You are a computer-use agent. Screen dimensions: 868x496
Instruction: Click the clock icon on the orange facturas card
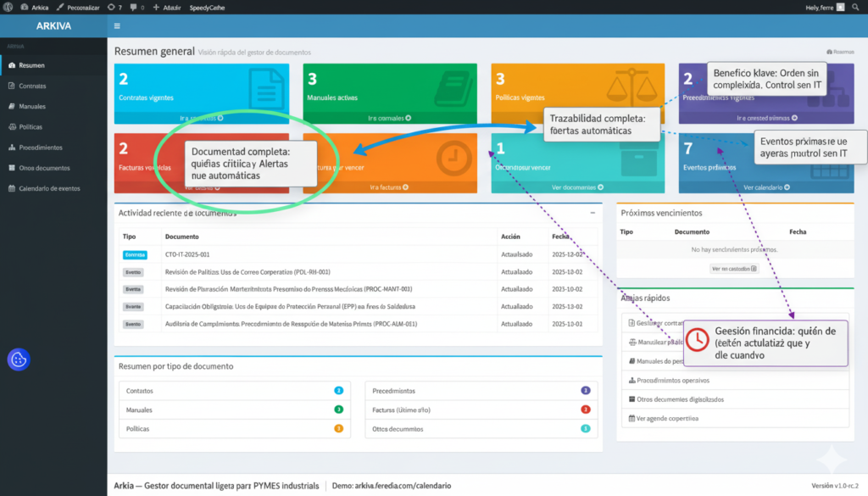coord(453,158)
